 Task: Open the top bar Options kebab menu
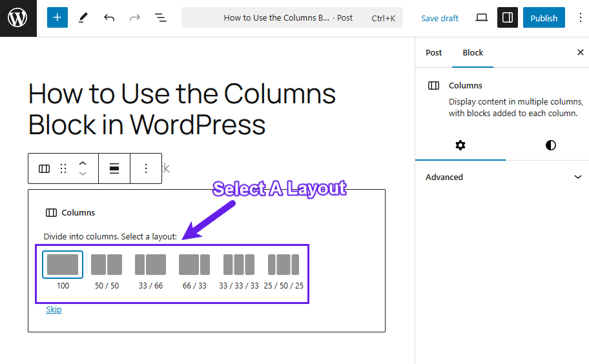579,18
